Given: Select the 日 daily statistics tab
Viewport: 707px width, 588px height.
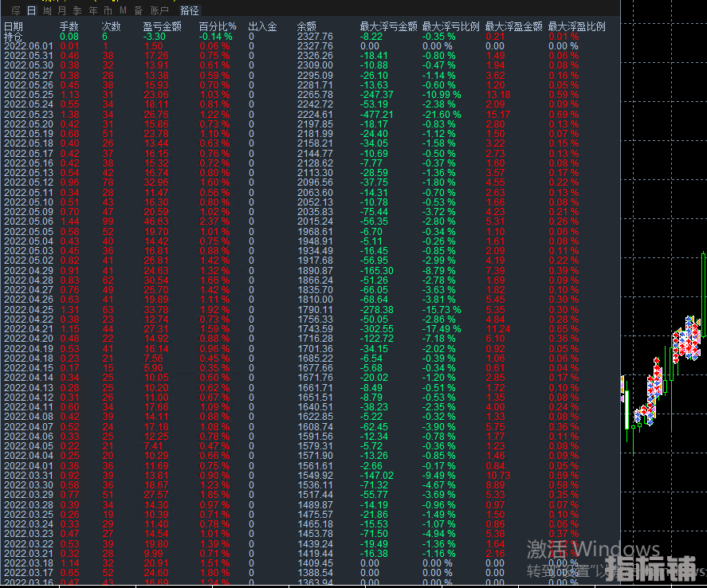Looking at the screenshot, I should point(31,11).
